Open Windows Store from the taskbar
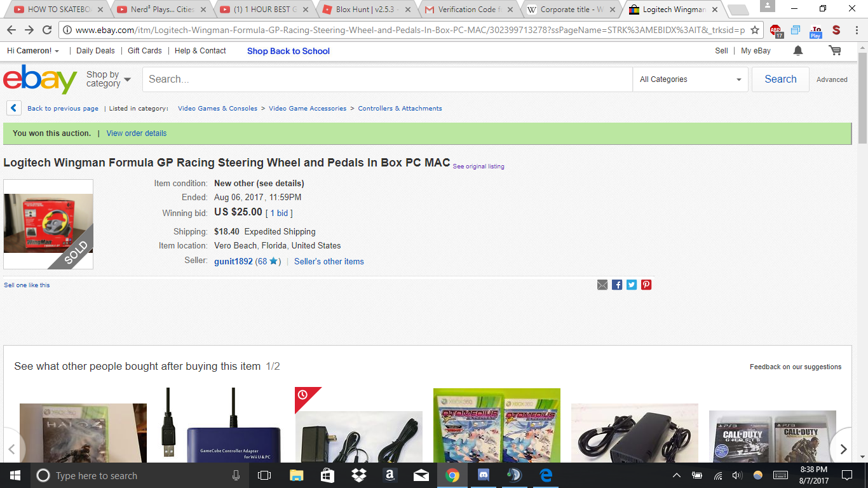 327,475
